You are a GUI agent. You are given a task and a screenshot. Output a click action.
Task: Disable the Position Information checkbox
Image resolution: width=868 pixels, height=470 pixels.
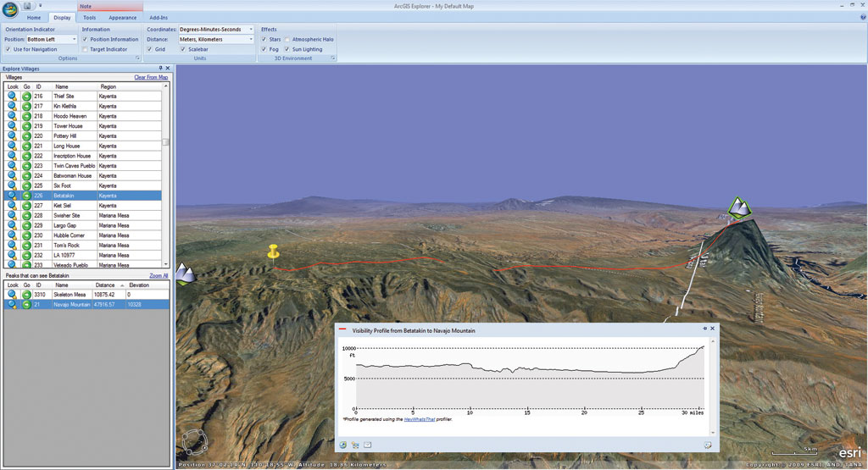86,39
